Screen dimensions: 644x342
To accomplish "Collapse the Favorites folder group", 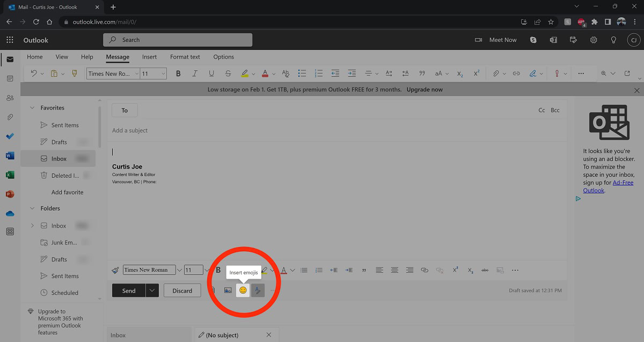I will click(x=32, y=108).
